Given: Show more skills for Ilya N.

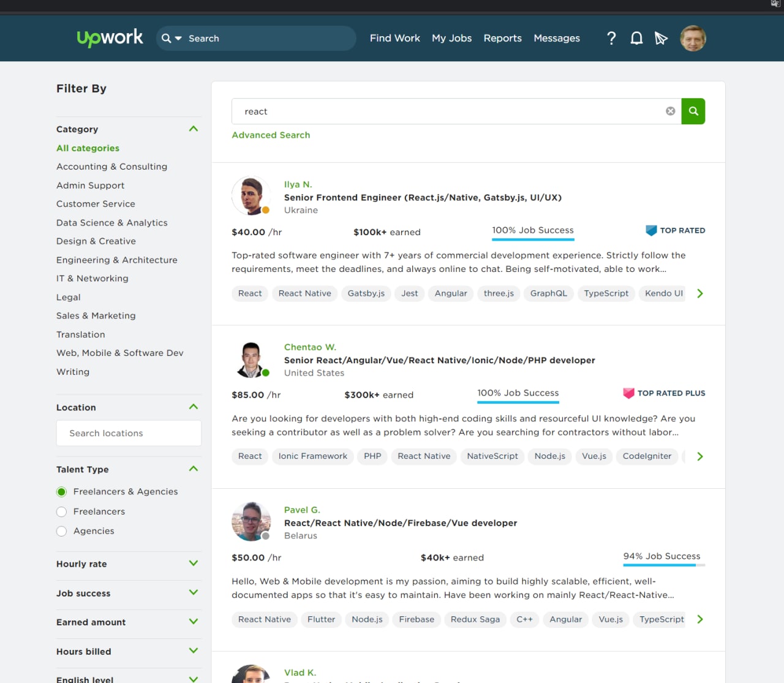Looking at the screenshot, I should [700, 293].
